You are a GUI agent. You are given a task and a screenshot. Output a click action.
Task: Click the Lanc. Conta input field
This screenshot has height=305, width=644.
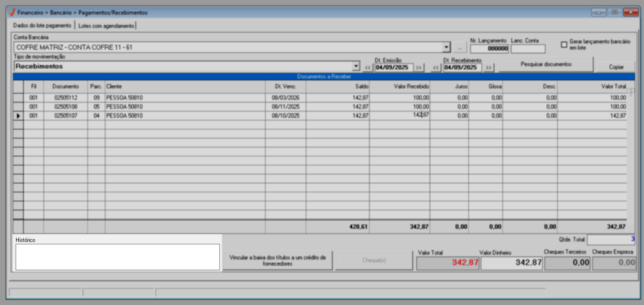528,49
